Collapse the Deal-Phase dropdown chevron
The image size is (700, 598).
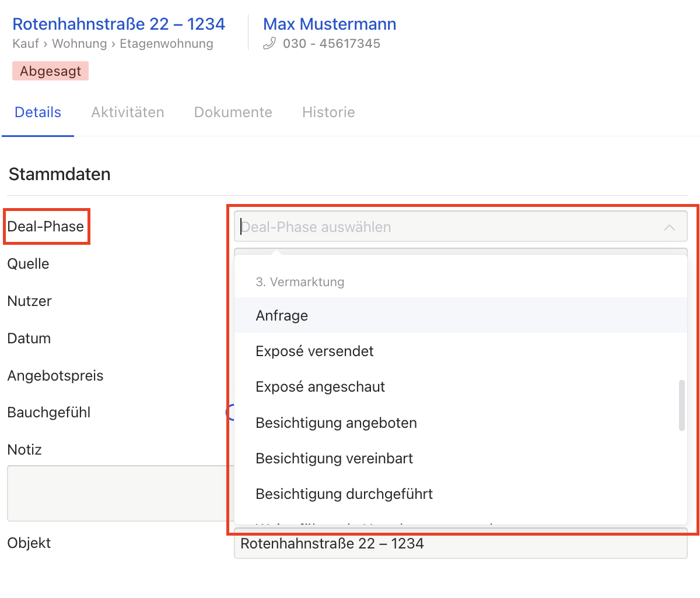669,227
